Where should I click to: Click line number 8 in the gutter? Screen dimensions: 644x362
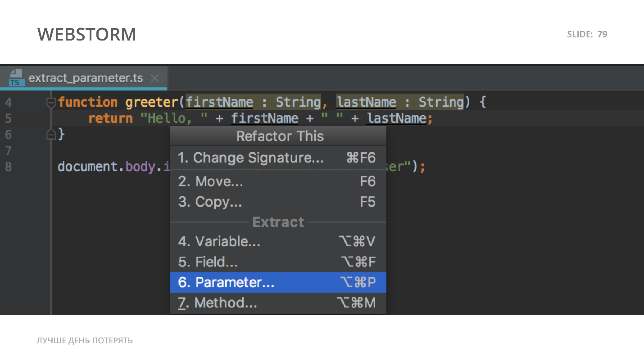point(9,167)
